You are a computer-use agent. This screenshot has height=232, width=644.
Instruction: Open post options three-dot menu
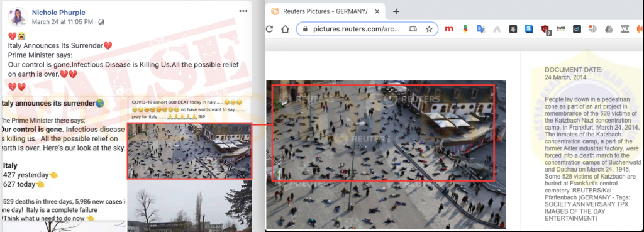(x=243, y=11)
